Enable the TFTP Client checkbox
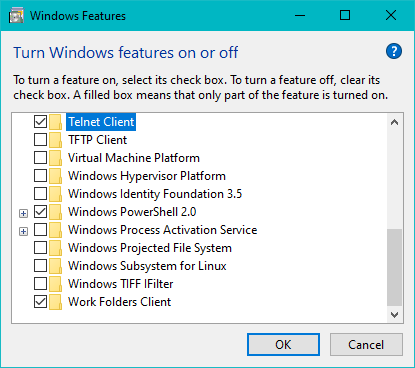415x368 pixels. point(40,140)
